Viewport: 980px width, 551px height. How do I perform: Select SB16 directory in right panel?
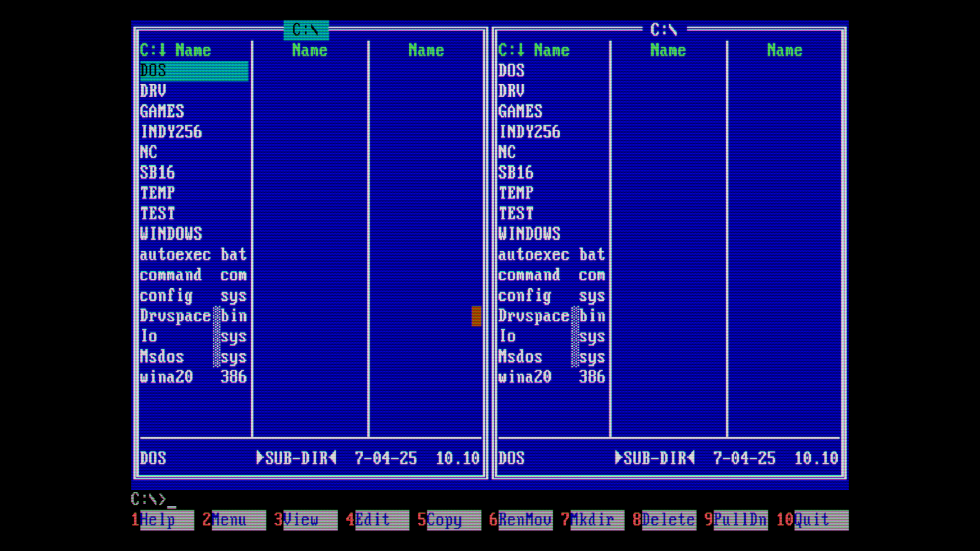pos(552,173)
